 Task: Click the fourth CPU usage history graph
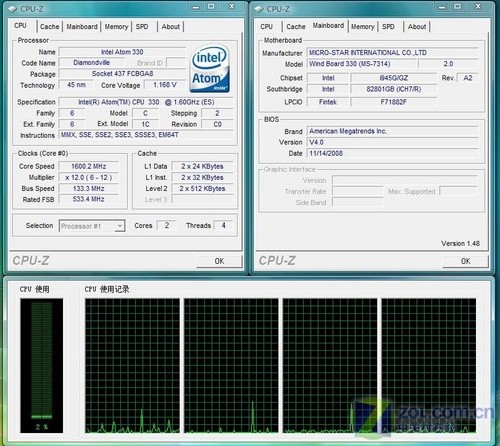[429, 366]
